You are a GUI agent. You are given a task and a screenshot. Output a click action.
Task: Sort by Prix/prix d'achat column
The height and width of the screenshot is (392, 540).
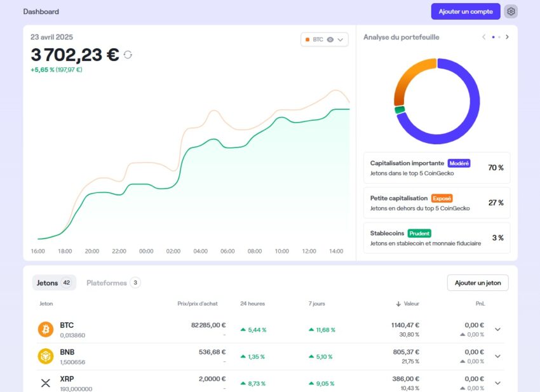pyautogui.click(x=198, y=304)
